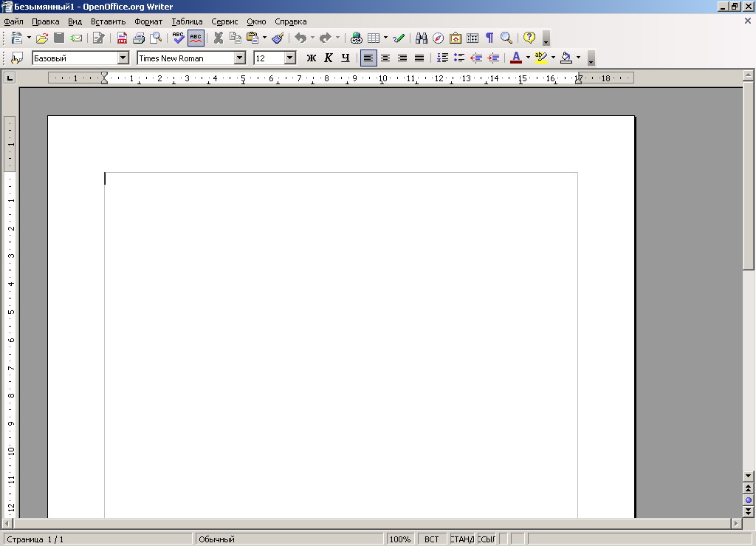The image size is (756, 546).
Task: Open Styles and Formatting window icon
Action: (x=17, y=58)
